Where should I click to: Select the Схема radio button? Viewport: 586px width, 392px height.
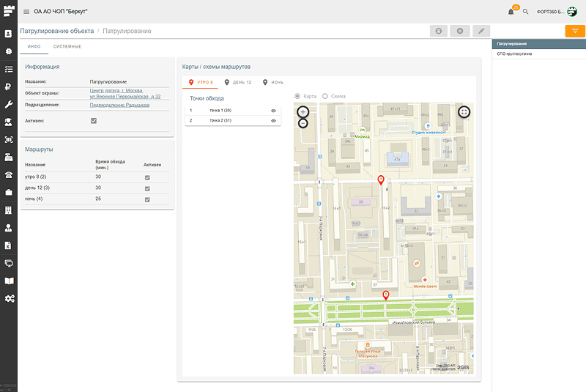tap(325, 96)
